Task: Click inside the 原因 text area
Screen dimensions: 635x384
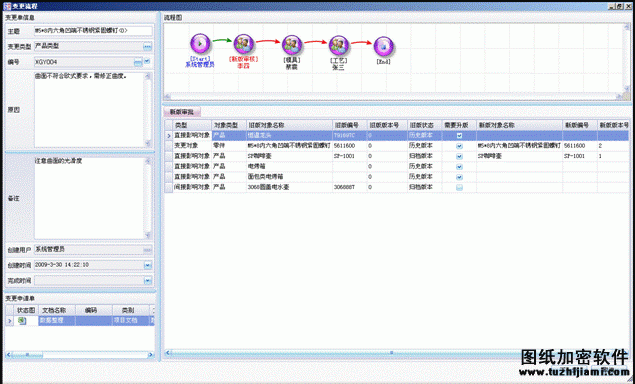Action: (x=89, y=110)
